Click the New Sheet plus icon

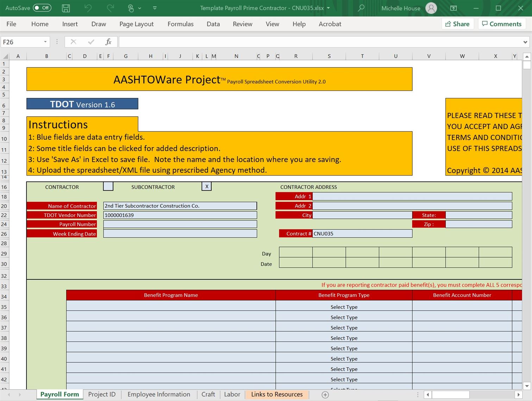325,395
